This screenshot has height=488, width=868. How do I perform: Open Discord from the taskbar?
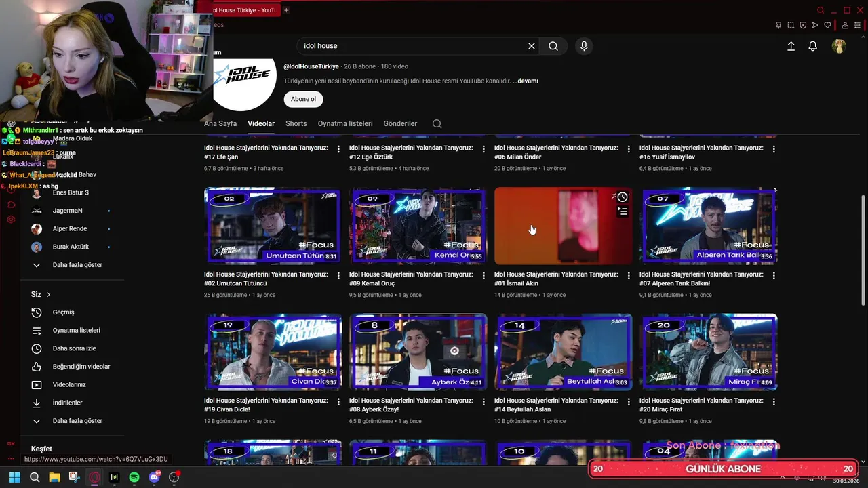point(155,477)
